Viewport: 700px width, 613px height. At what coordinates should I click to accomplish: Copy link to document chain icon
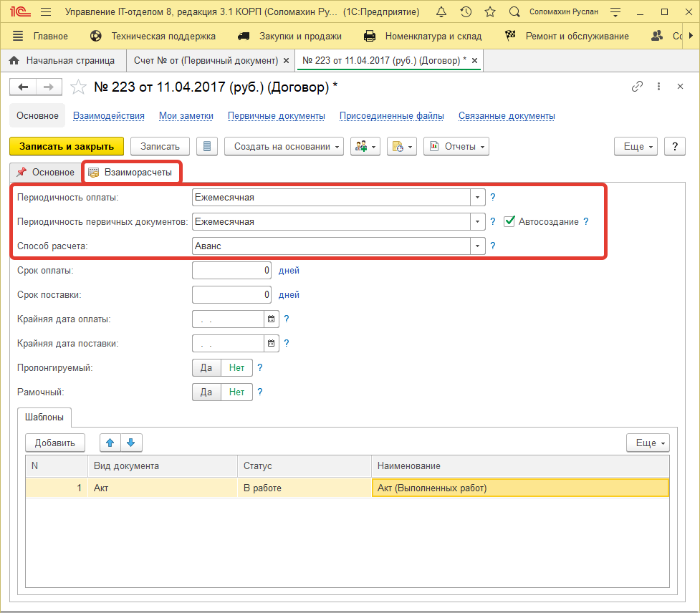coord(637,87)
